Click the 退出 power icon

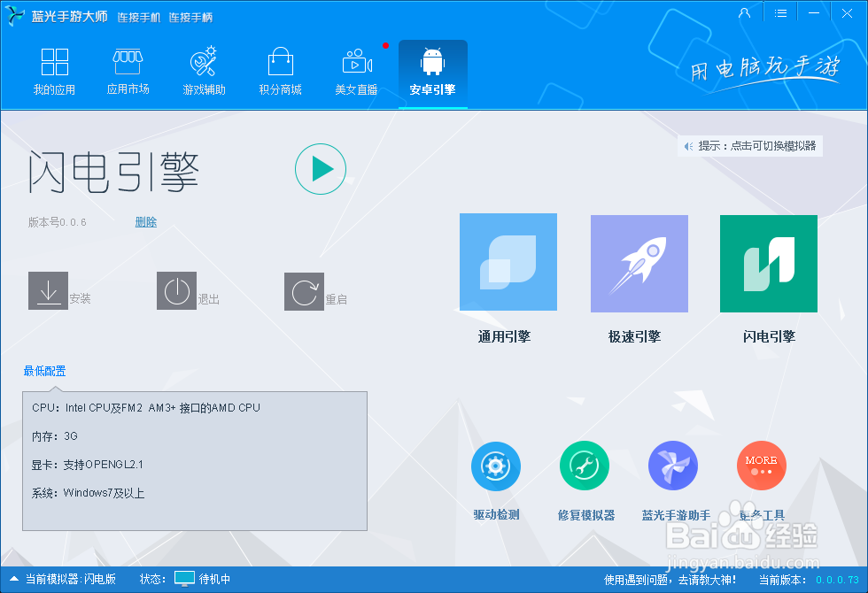pos(176,290)
